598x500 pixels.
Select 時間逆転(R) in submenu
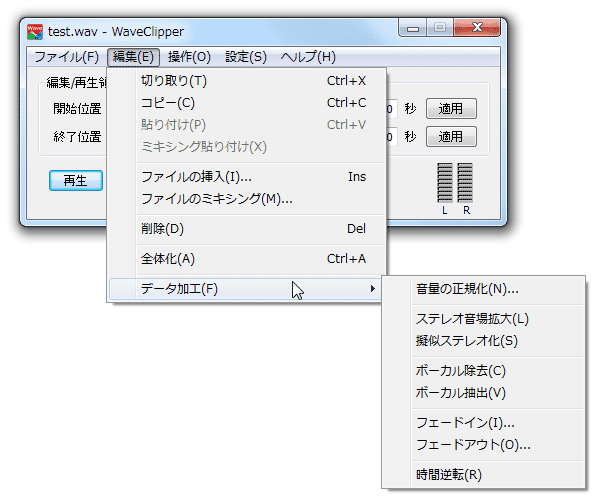(484, 475)
